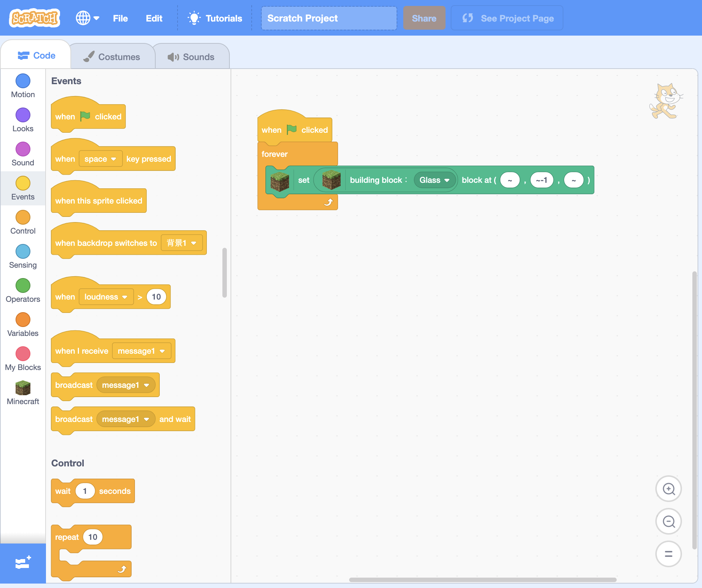Click the Scratch Project title field

(x=329, y=18)
